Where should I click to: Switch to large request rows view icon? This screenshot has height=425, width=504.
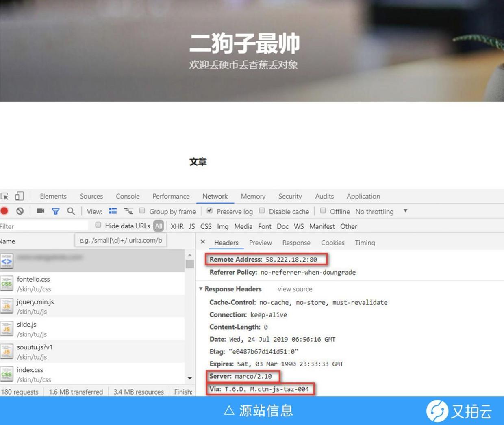[x=113, y=211]
